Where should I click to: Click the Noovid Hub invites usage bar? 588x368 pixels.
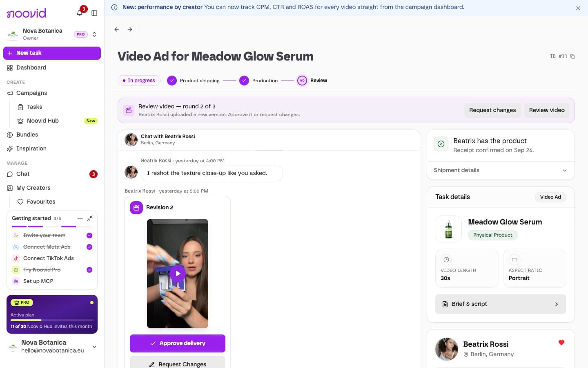pos(52,320)
